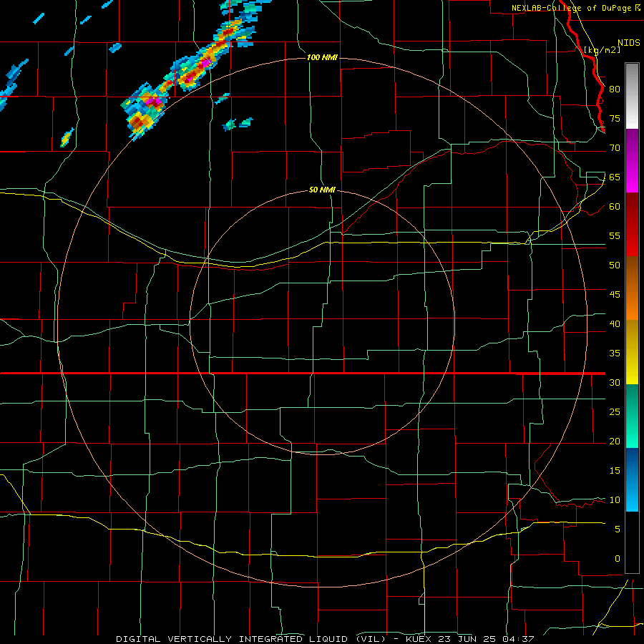Click the 5 value on color scale
The width and height of the screenshot is (644, 644).
[x=618, y=530]
